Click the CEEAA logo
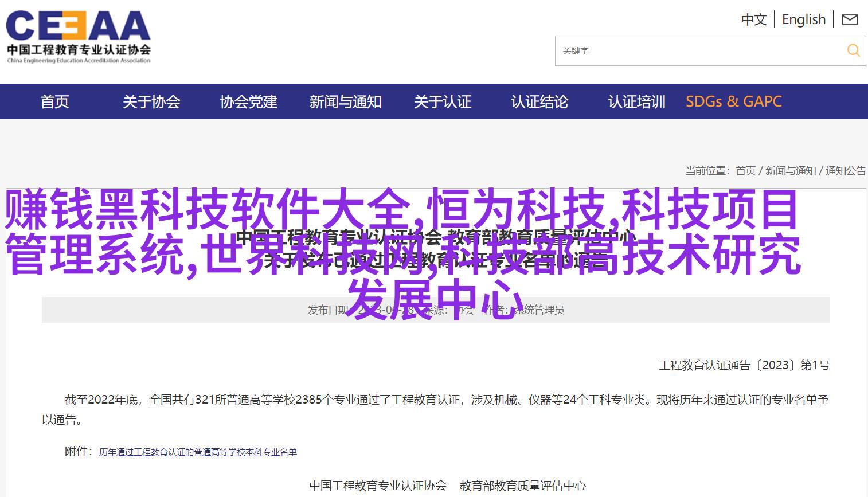This screenshot has height=497, width=868. pyautogui.click(x=79, y=37)
